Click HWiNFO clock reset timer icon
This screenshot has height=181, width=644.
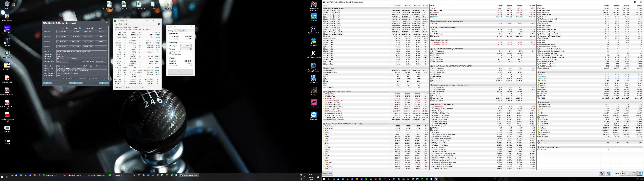pos(622,173)
